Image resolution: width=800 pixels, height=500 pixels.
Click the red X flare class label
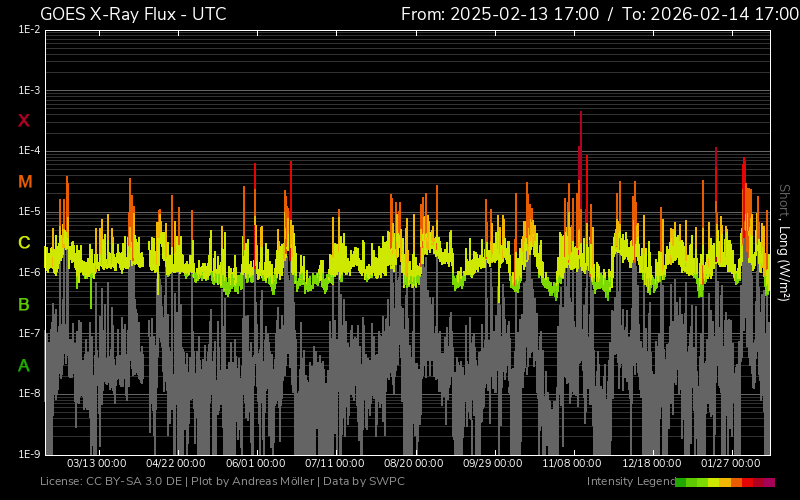24,121
